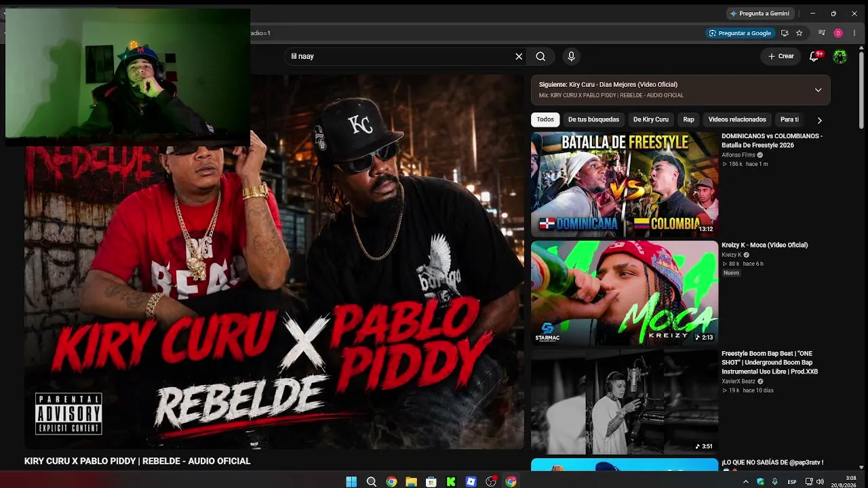The image size is (868, 488).
Task: Click the install app icon in address bar
Action: point(785,33)
